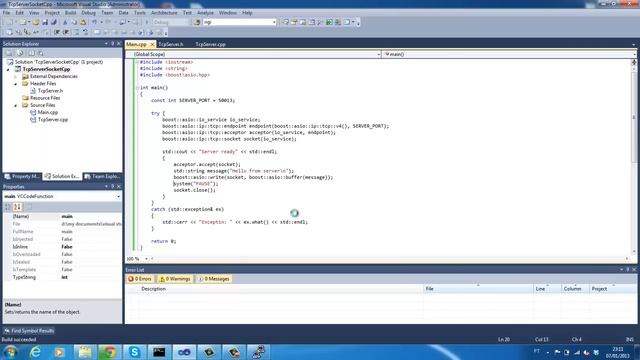The image size is (640, 360).
Task: Click the Copy toolbar icon
Action: coord(74,22)
